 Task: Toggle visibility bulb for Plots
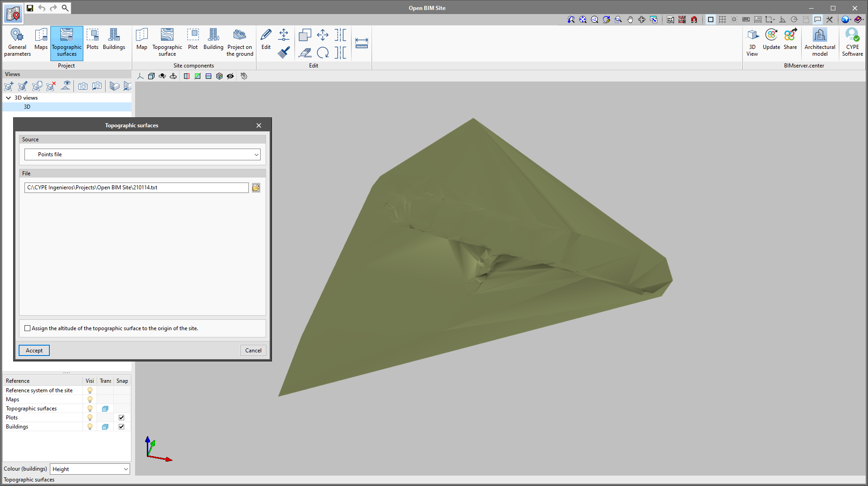click(x=90, y=418)
